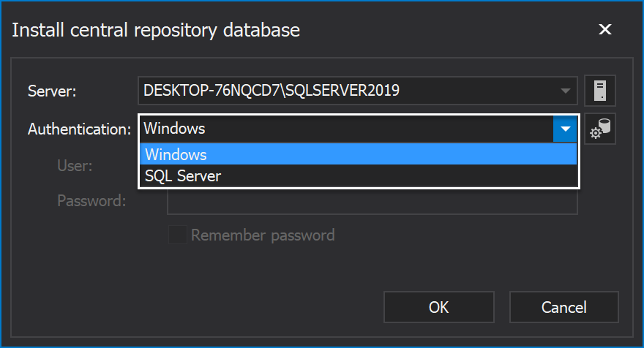Screen dimensions: 644x348
Task: Click the Server: field label
Action: [x=52, y=91]
